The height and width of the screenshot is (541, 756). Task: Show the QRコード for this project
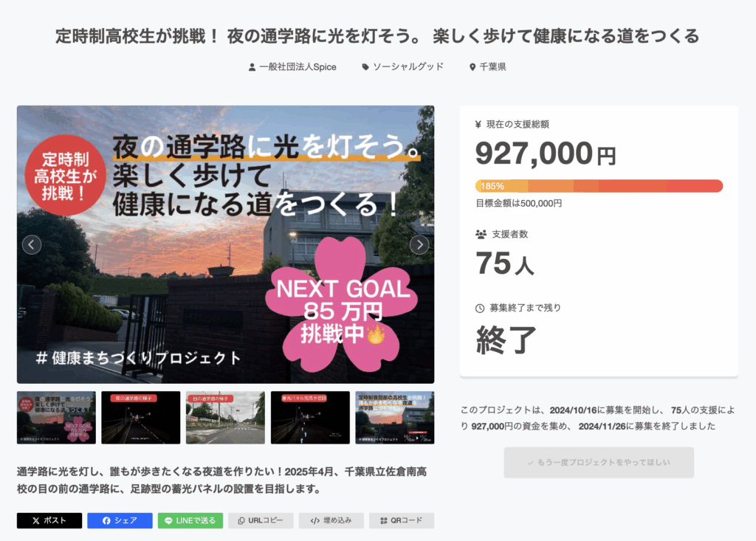[402, 520]
